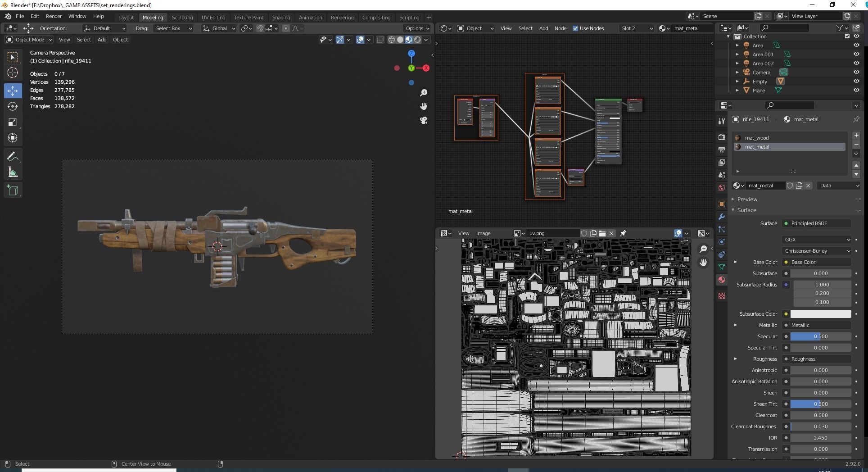The width and height of the screenshot is (868, 472).
Task: Switch to the Sculpting workspace tab
Action: point(182,17)
